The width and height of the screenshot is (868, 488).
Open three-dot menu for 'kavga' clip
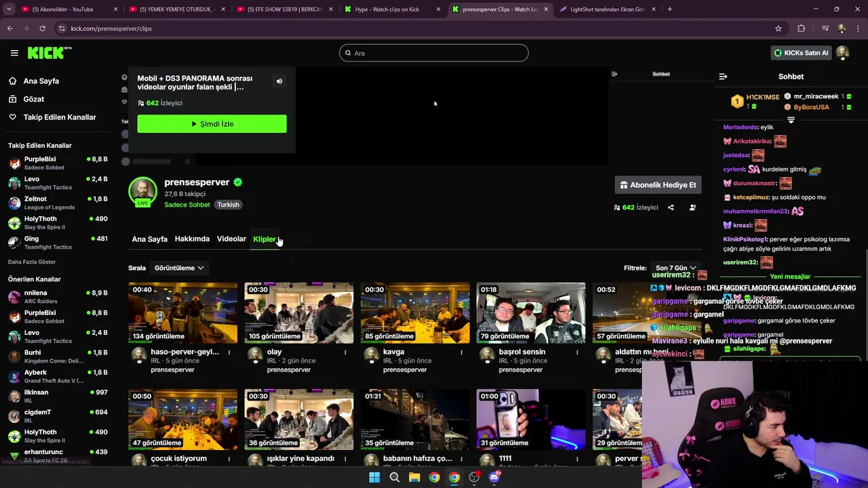click(461, 352)
